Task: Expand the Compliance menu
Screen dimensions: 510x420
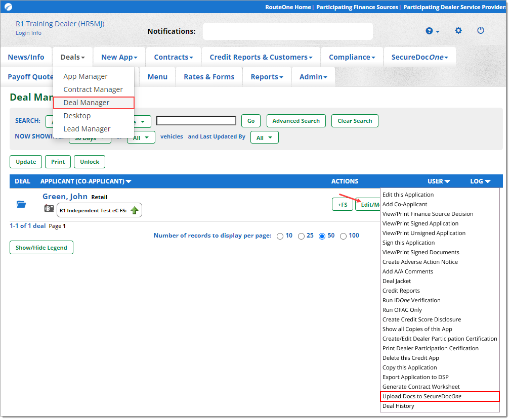Action: coord(353,57)
